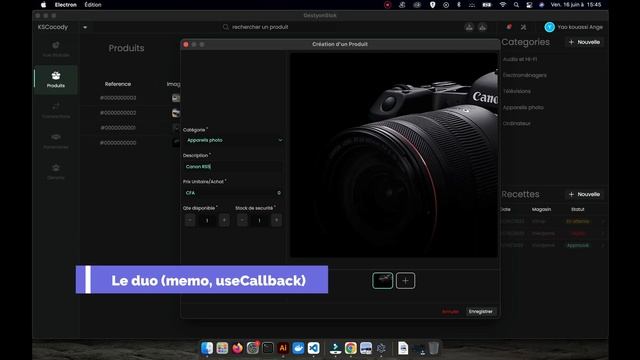Open the first sidebar item above Produits
The image size is (640, 360).
[56, 49]
